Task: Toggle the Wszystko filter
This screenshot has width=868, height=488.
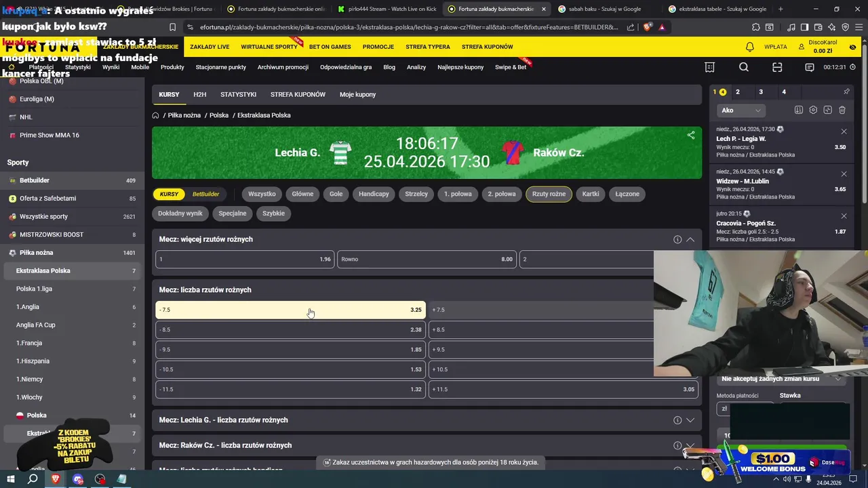Action: (x=262, y=194)
